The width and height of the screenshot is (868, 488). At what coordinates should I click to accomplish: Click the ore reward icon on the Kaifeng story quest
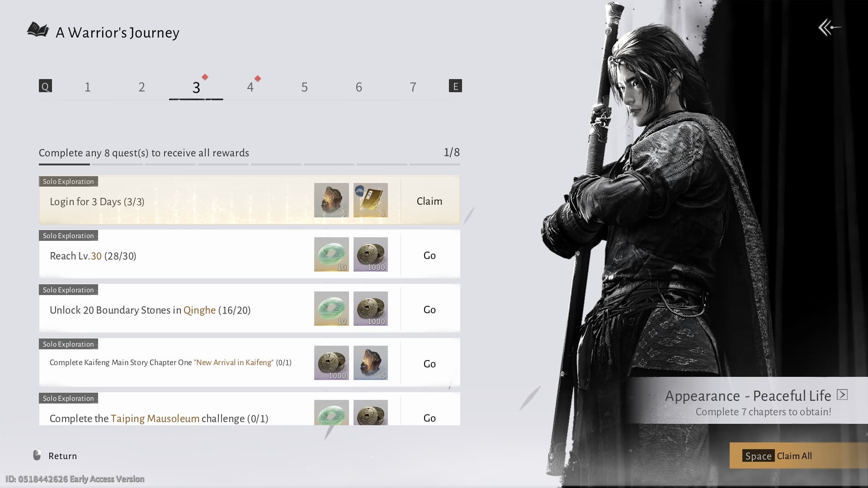[x=370, y=363]
